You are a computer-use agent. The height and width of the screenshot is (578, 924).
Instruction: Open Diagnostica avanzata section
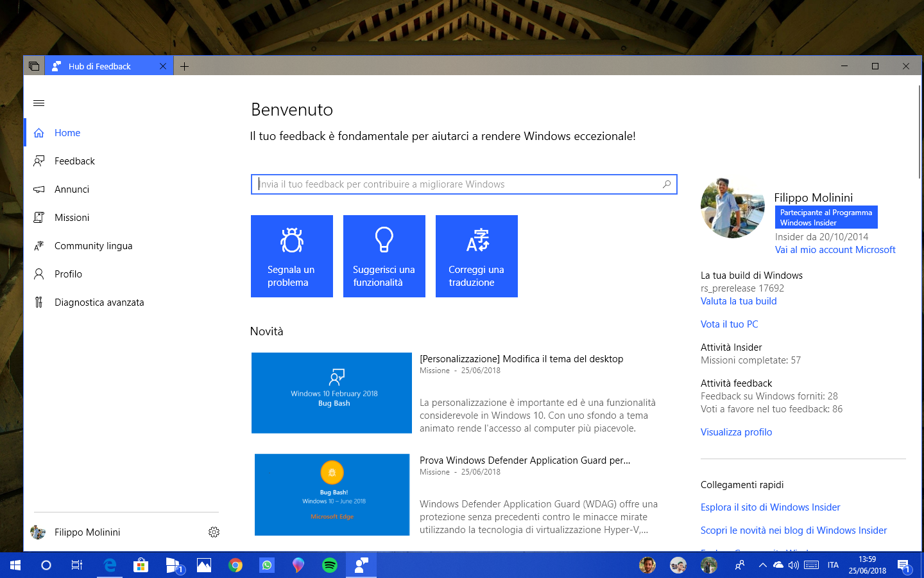point(122,302)
